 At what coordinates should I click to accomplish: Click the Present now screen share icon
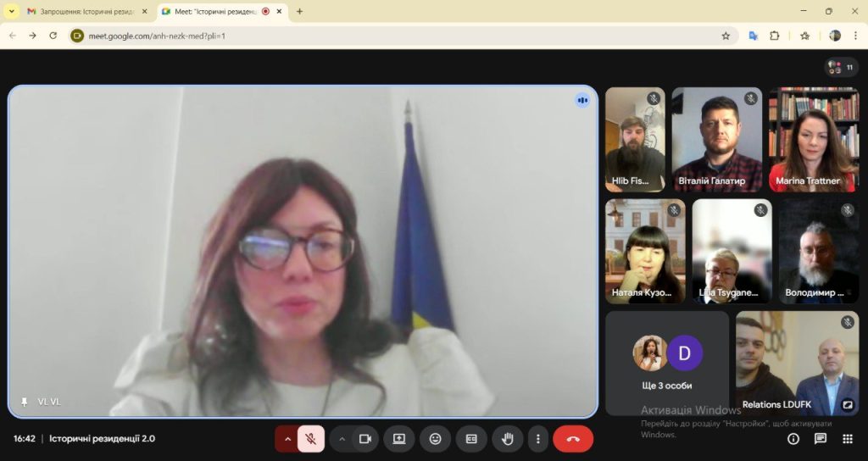pos(399,439)
